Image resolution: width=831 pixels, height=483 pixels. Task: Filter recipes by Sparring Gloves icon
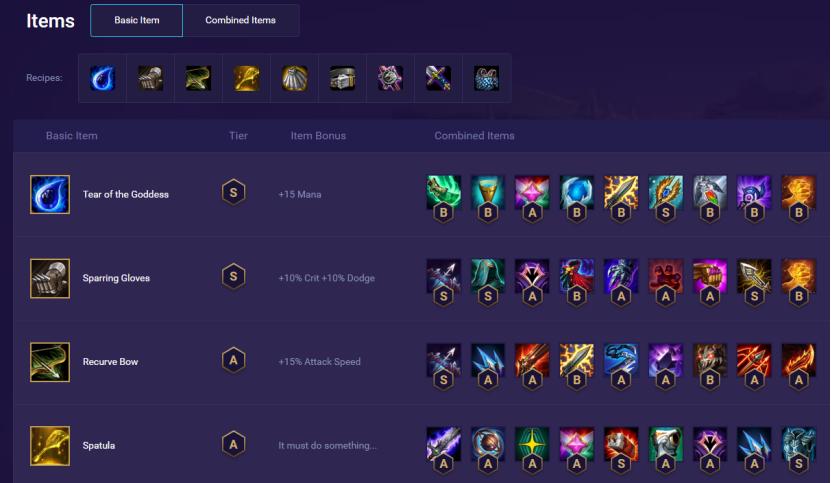[151, 78]
